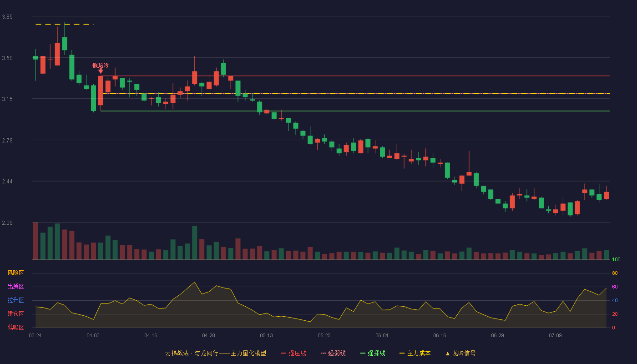
Task: Click the red 强压线 horizontal line
Action: point(355,76)
